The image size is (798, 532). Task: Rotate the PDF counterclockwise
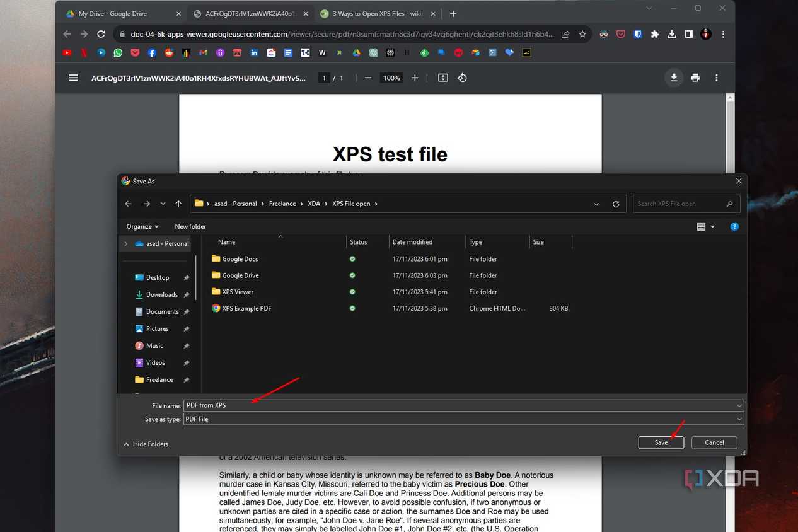pyautogui.click(x=462, y=78)
